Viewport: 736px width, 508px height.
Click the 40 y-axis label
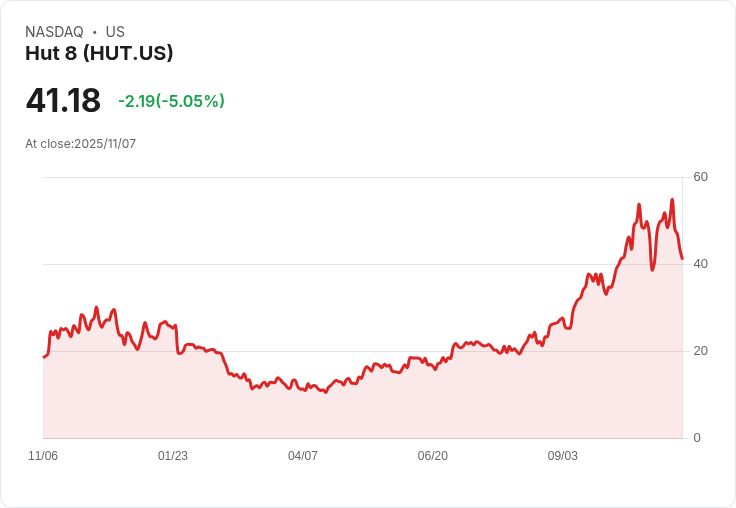pos(701,264)
